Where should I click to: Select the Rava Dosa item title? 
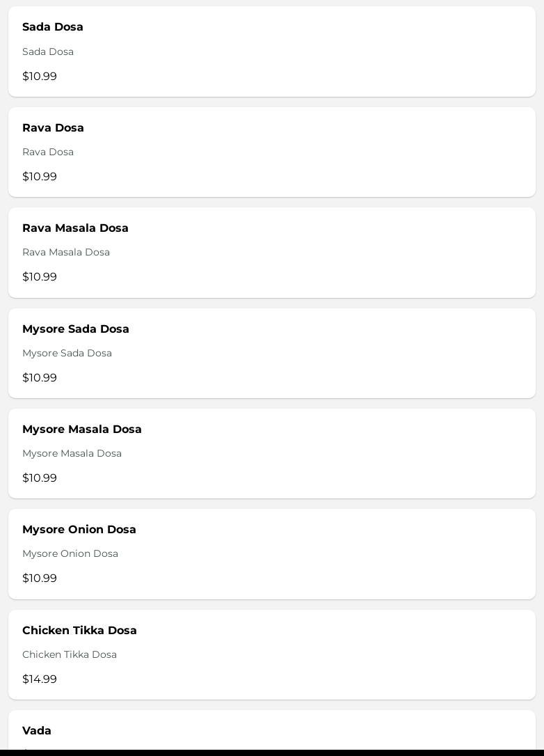click(x=53, y=128)
